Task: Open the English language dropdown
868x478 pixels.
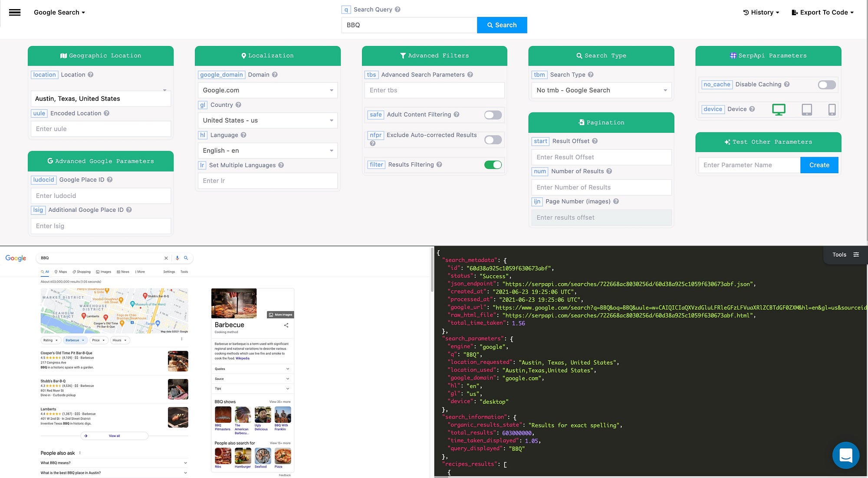Action: (267, 151)
